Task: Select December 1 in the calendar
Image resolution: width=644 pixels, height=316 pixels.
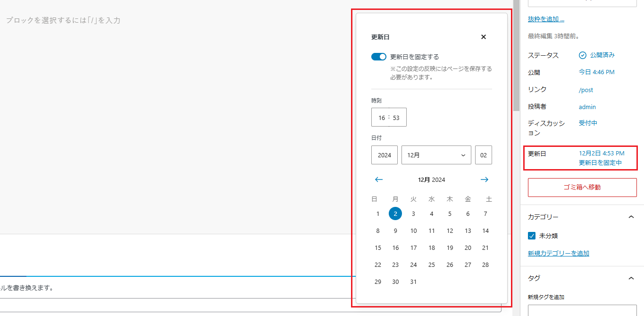Action: click(378, 214)
